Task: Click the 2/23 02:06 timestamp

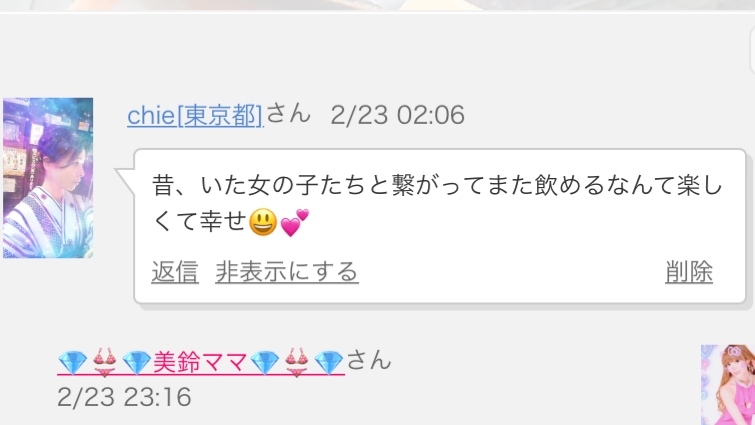Action: point(398,116)
